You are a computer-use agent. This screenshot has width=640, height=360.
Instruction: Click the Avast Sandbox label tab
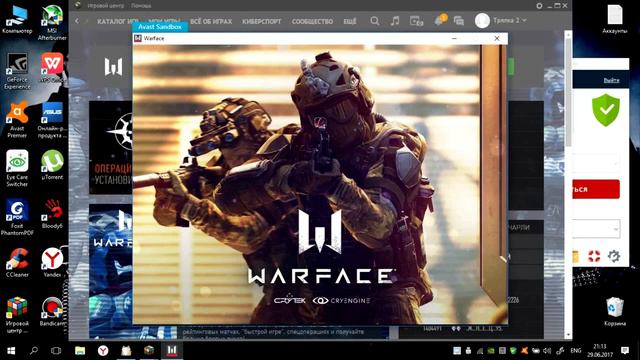click(160, 27)
